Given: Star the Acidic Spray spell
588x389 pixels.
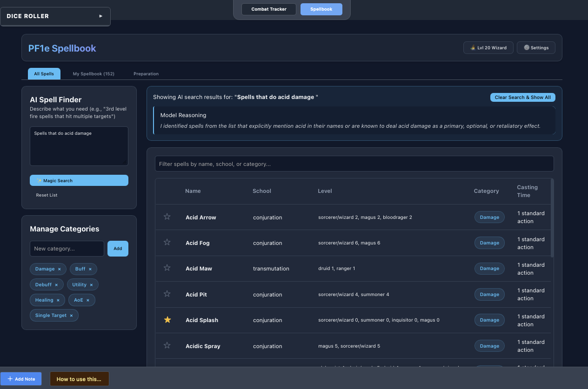Looking at the screenshot, I should tap(167, 345).
